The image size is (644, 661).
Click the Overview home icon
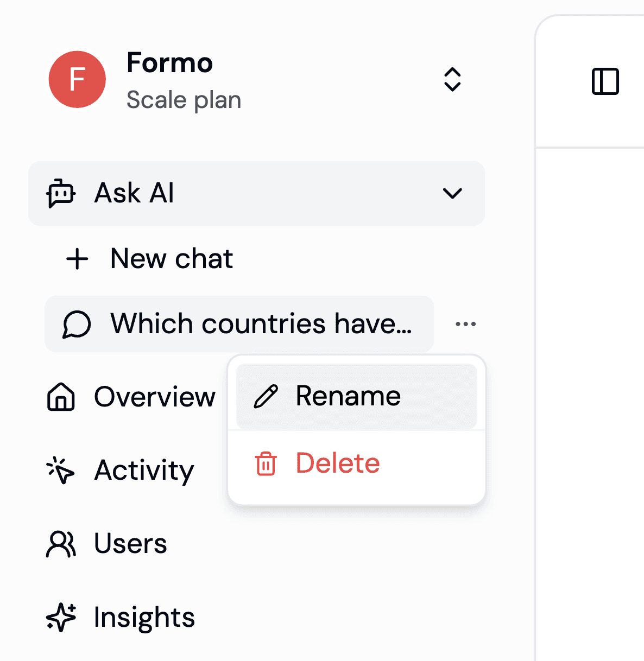tap(61, 397)
